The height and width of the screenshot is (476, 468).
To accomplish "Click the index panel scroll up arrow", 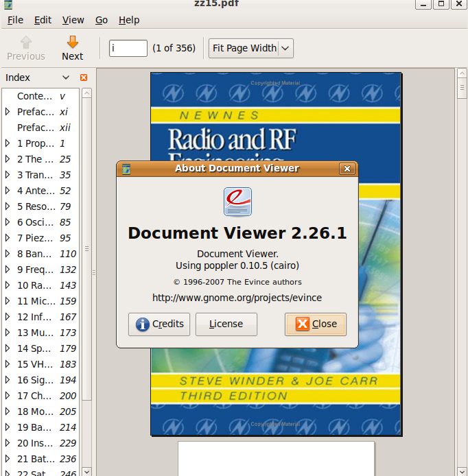I will point(87,93).
